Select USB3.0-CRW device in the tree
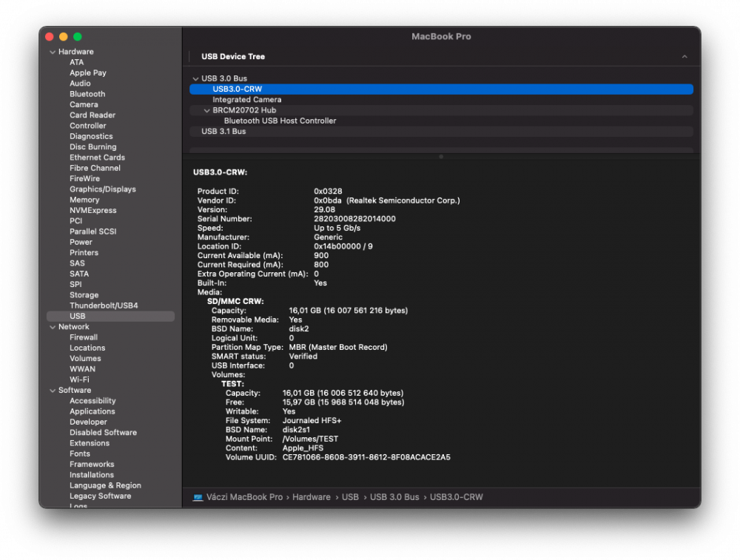The image size is (740, 560). point(441,90)
